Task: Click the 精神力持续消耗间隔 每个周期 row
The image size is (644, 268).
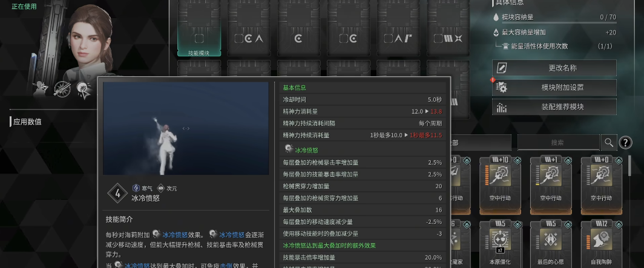Action: coord(363,123)
